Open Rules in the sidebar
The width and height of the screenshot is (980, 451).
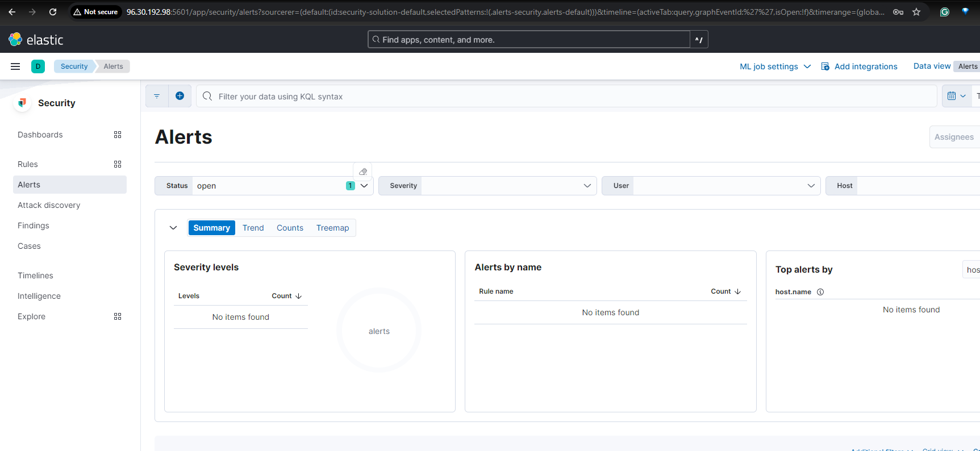pos(28,164)
